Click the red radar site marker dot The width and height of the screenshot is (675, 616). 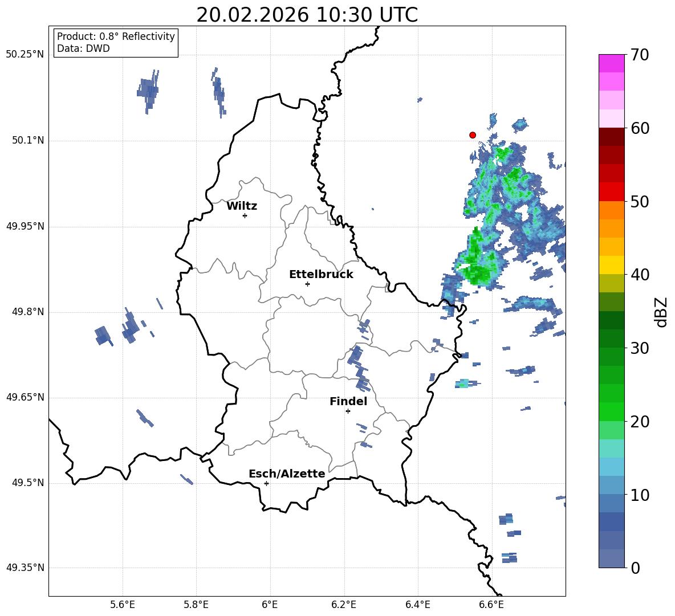click(x=473, y=135)
